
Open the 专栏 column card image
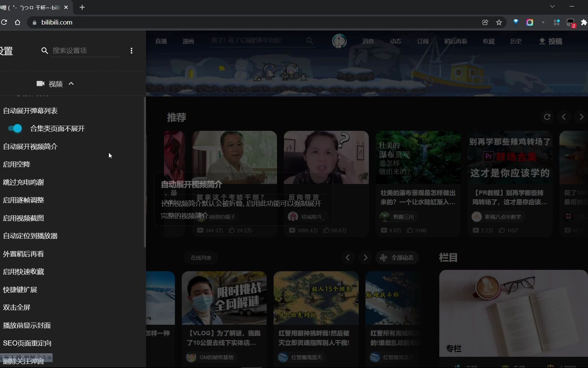[x=513, y=313]
